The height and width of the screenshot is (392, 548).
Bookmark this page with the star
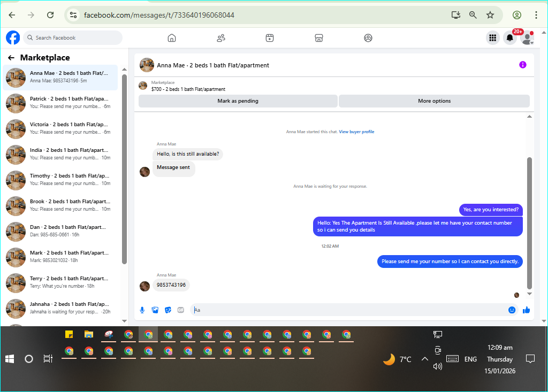[x=490, y=15]
